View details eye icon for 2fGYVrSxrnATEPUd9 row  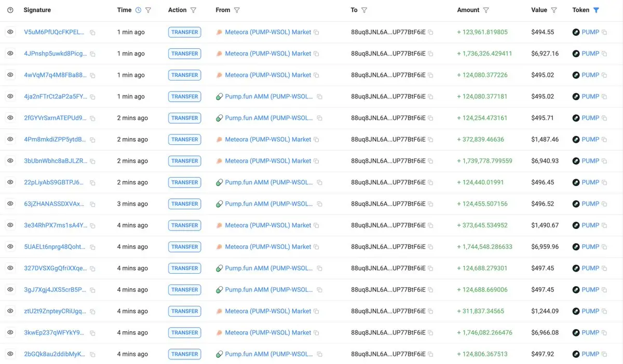pyautogui.click(x=10, y=118)
